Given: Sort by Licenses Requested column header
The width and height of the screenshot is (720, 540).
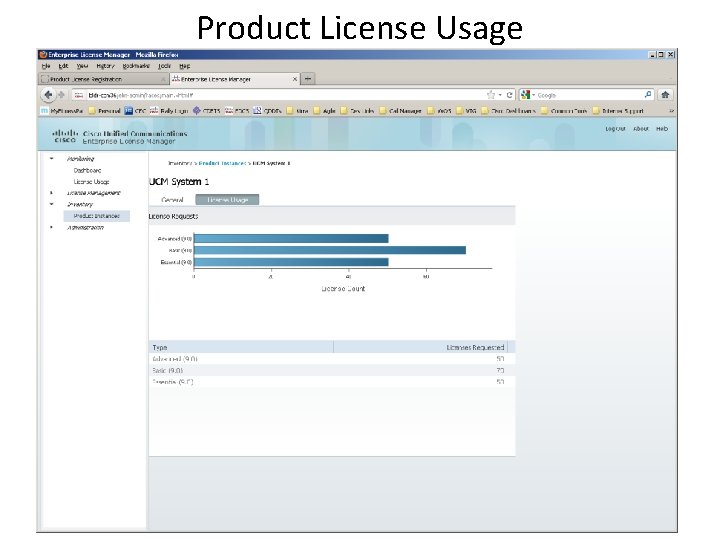Looking at the screenshot, I should [x=421, y=347].
